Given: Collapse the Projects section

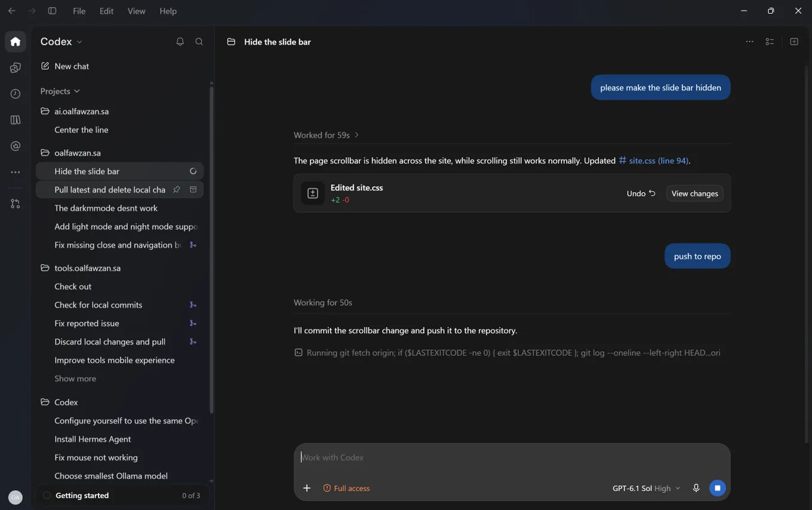Looking at the screenshot, I should coord(60,91).
